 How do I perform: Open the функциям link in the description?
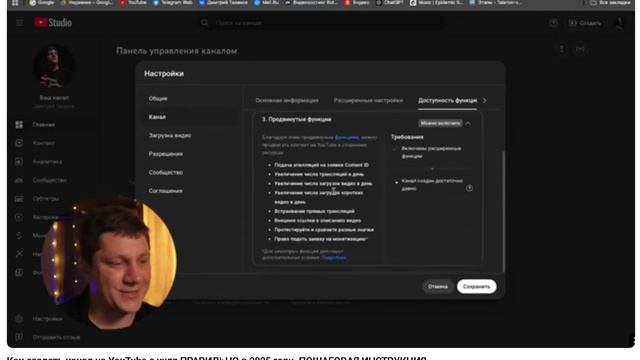coord(347,138)
